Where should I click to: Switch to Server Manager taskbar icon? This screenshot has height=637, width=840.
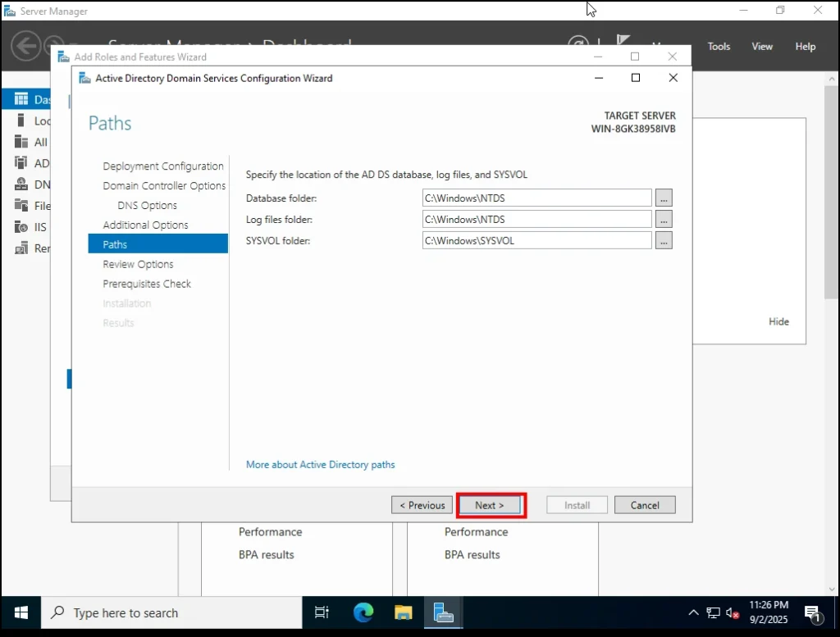444,613
